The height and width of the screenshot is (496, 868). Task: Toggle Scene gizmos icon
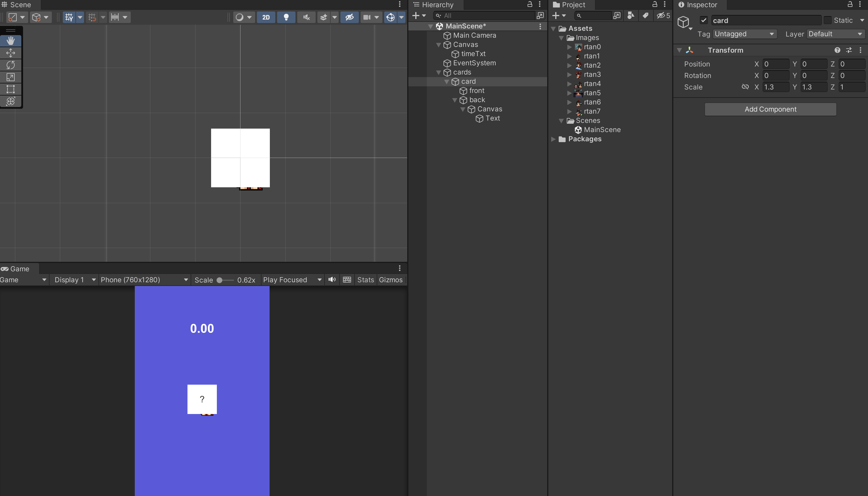point(390,17)
